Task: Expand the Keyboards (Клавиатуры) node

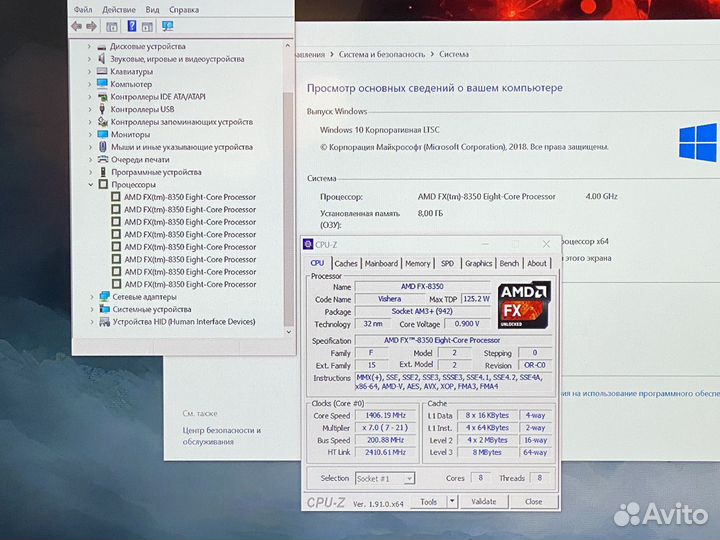Action: click(x=89, y=71)
